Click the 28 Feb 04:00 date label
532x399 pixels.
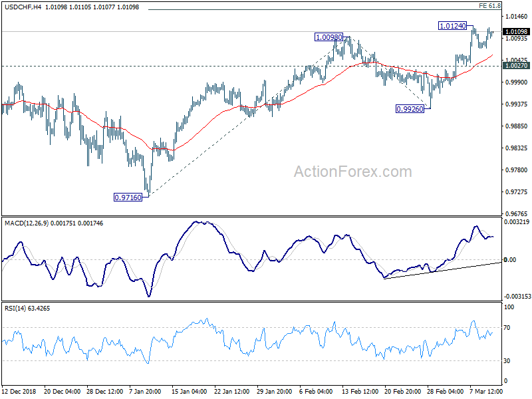coord(445,391)
